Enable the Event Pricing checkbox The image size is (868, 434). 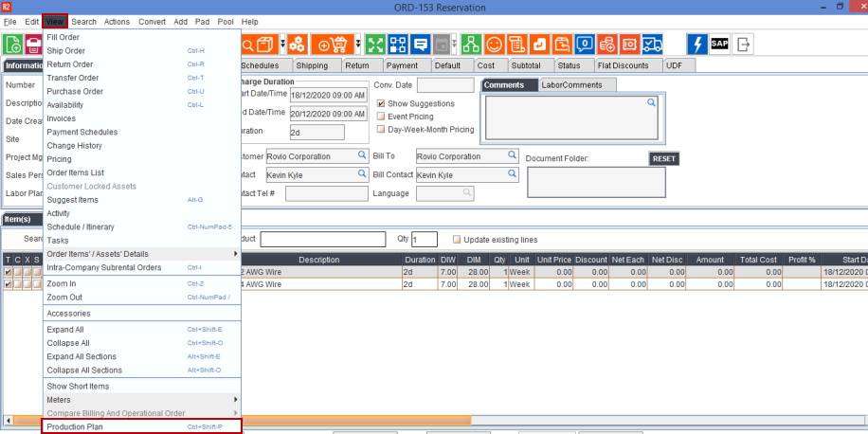(x=381, y=117)
